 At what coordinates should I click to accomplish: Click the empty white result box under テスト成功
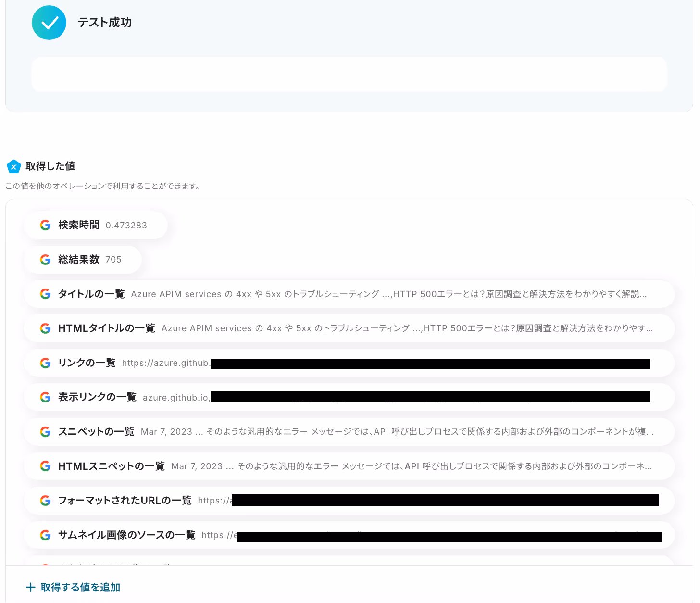tap(349, 75)
